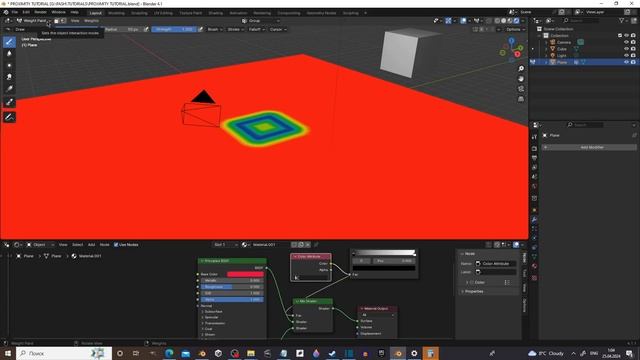Hide Light with eye icon in outliner
640x360 pixels.
627,55
